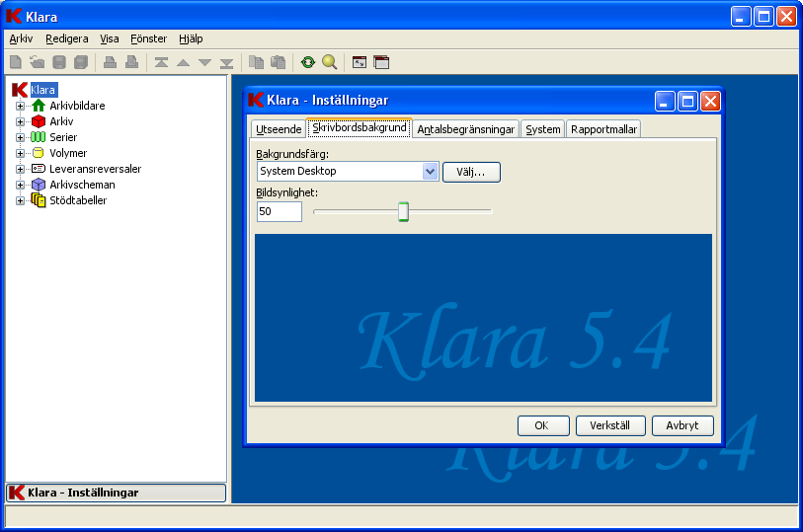Viewport: 803px width, 532px height.
Task: Minimize the Inställningar dialog window
Action: [x=665, y=102]
